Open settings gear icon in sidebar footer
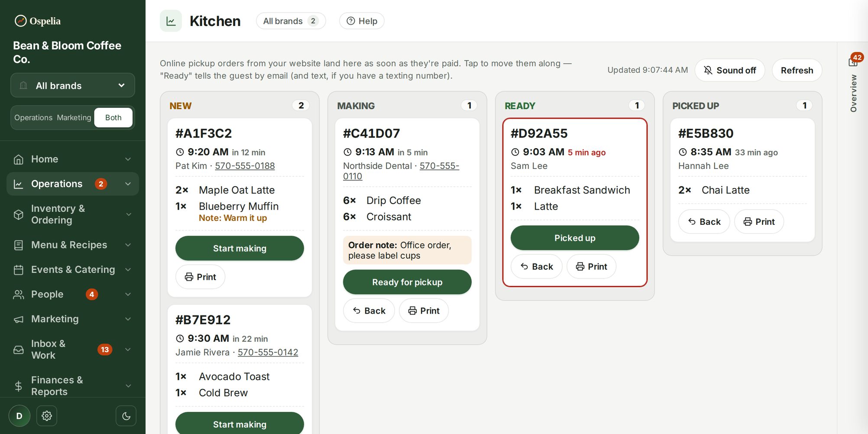 click(x=47, y=416)
